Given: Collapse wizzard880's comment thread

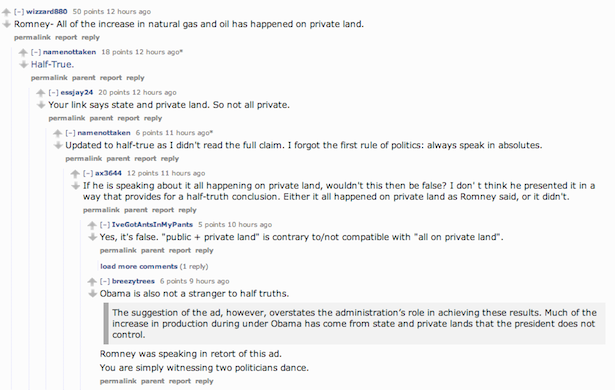Looking at the screenshot, I should [19, 12].
